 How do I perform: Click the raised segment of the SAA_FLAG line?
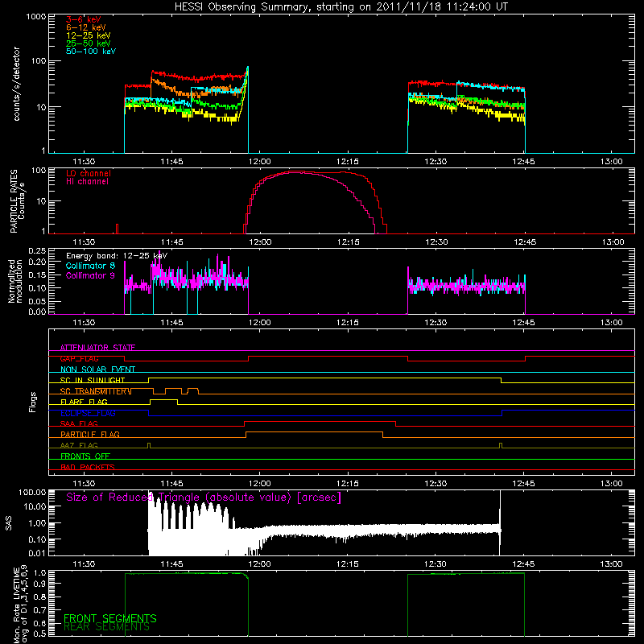coord(320,421)
